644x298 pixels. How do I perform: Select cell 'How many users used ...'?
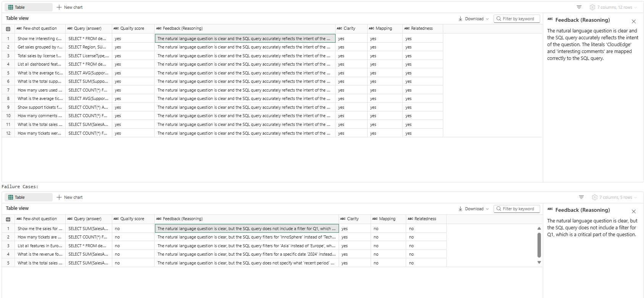pos(40,90)
